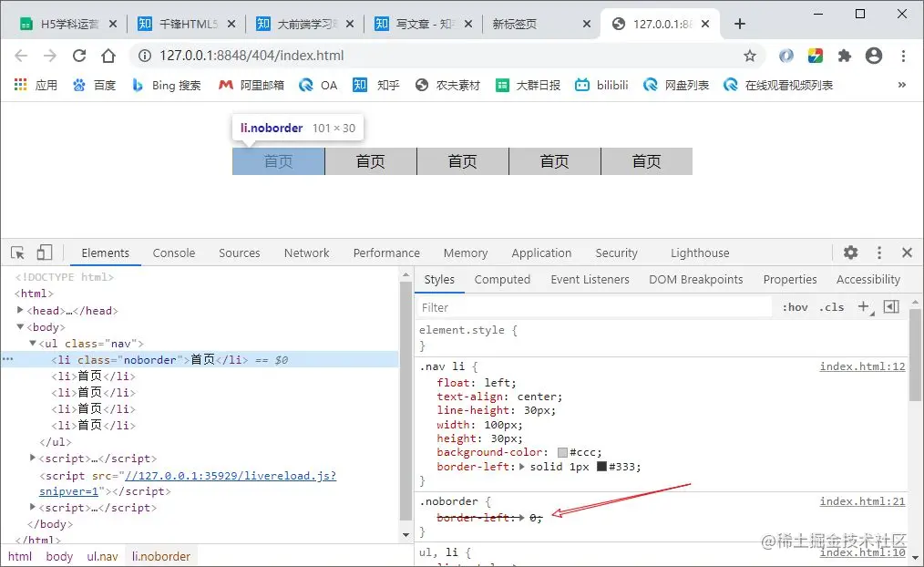The height and width of the screenshot is (567, 924).
Task: Open the multicolor extension icon in toolbar
Action: pyautogui.click(x=815, y=56)
